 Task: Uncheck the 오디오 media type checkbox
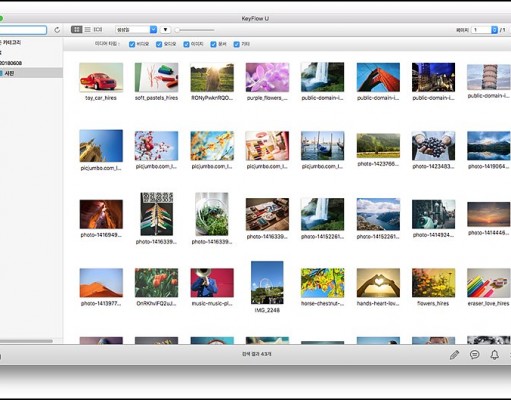[159, 44]
